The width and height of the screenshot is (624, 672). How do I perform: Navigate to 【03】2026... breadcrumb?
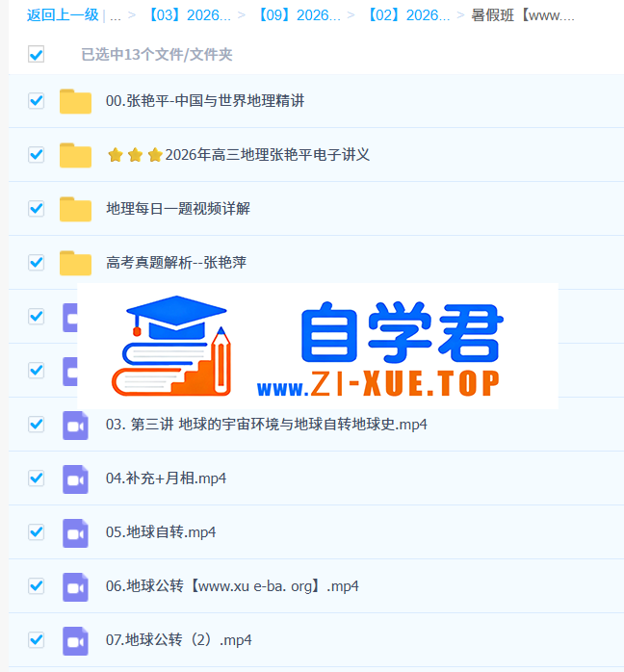[x=190, y=15]
